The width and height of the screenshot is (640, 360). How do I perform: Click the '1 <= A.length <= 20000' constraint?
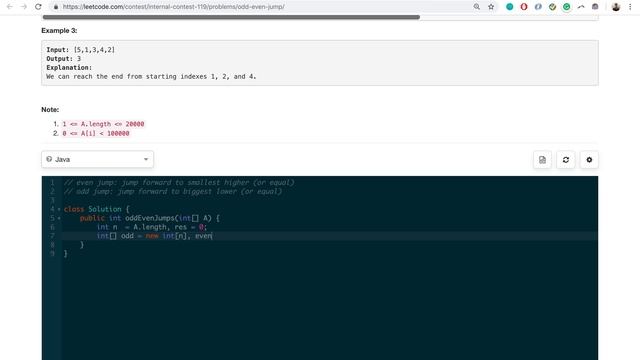103,124
